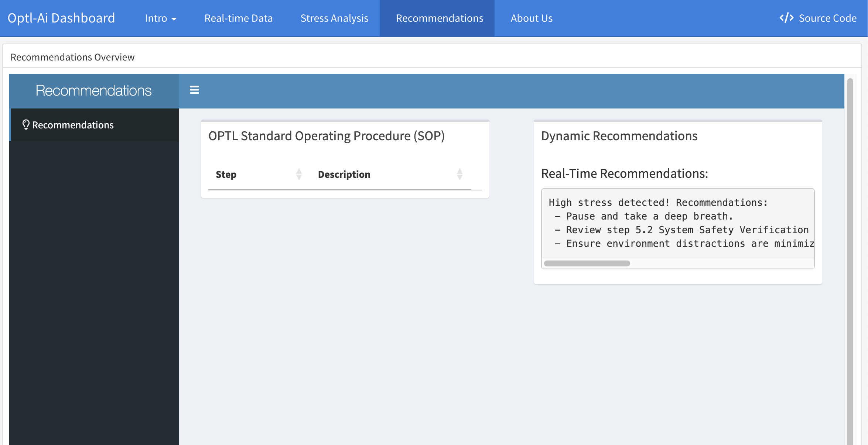Viewport: 868px width, 445px height.
Task: Switch to the Stress Analysis tab
Action: (334, 18)
